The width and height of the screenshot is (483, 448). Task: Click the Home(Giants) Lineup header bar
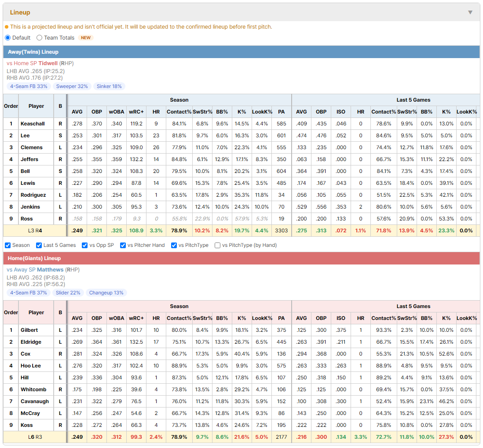click(241, 258)
